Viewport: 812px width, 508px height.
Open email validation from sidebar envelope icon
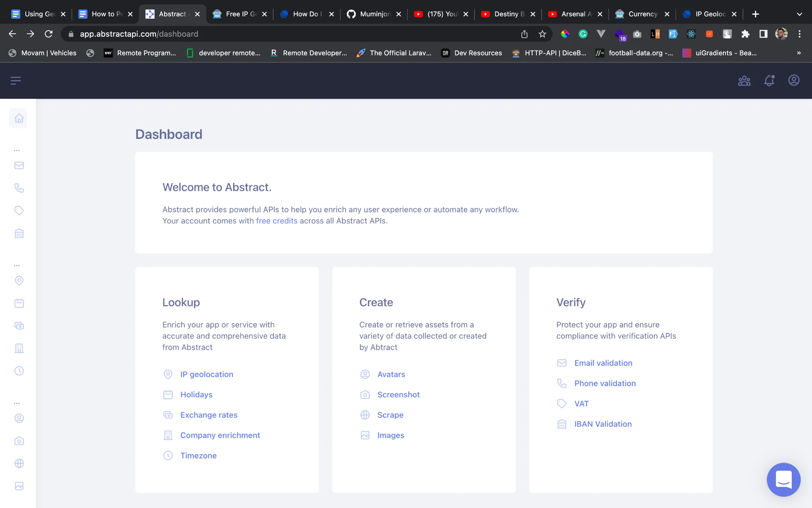click(x=19, y=165)
